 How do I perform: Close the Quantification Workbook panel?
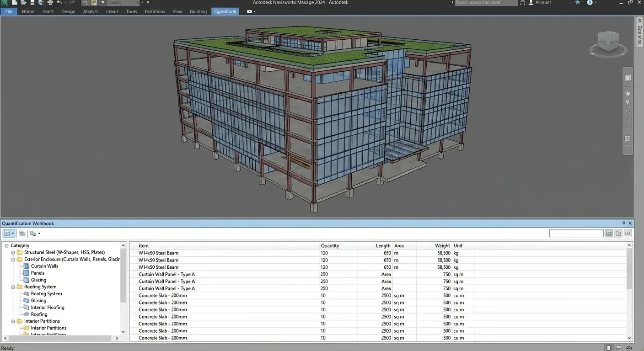coord(630,223)
